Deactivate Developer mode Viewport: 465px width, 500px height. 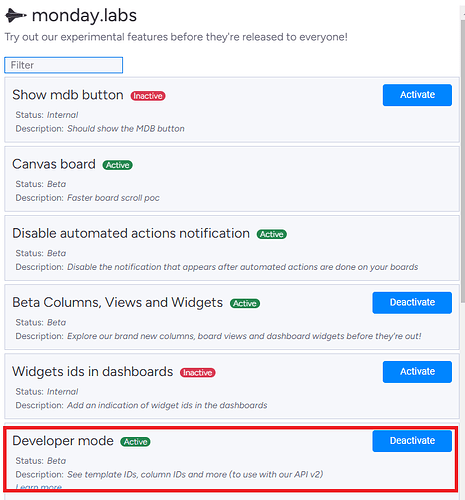pos(412,441)
